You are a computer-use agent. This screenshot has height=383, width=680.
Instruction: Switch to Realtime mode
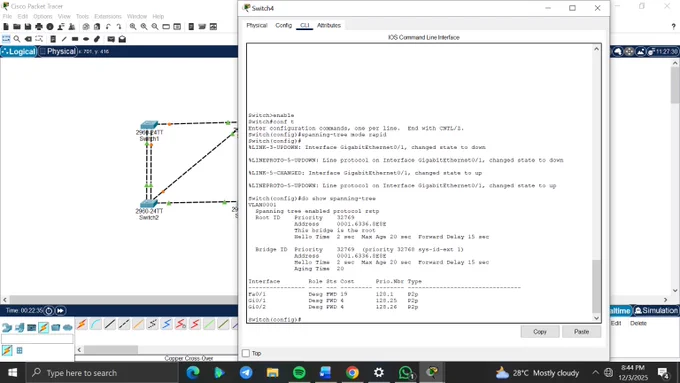[x=621, y=311]
